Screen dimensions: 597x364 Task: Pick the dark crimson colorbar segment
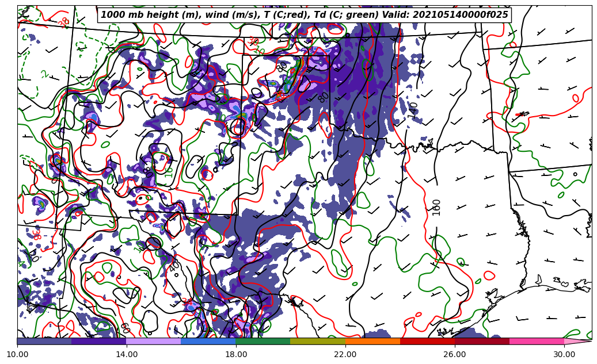(482, 341)
